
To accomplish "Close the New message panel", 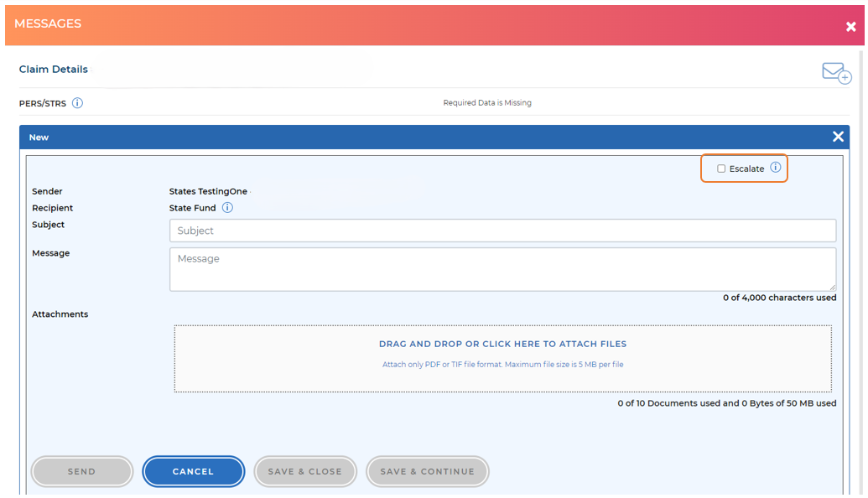I will pos(837,137).
